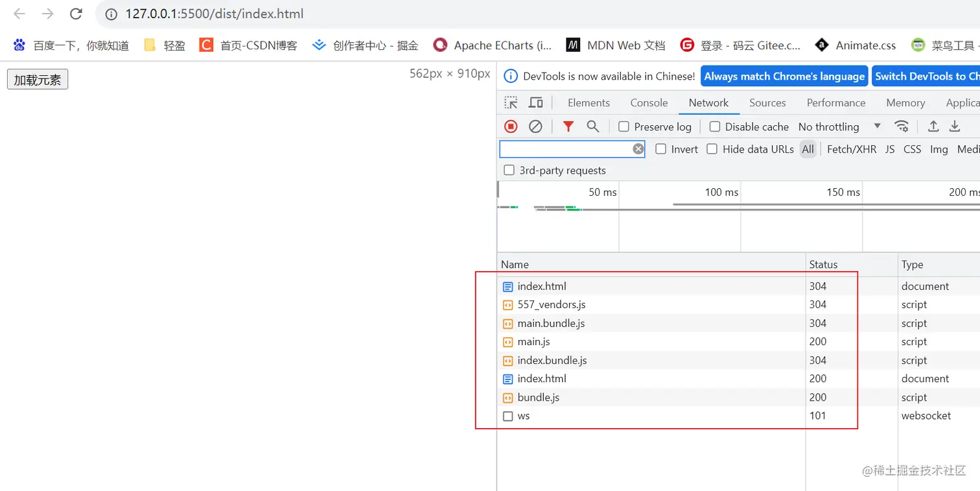Activate the inspect element picker icon
The width and height of the screenshot is (980, 491).
tap(511, 102)
